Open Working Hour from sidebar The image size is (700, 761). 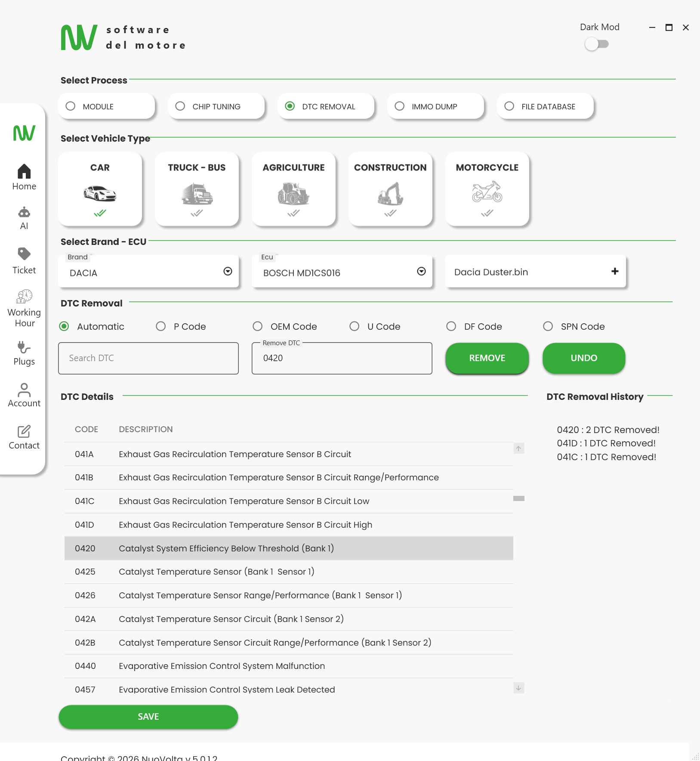click(24, 308)
